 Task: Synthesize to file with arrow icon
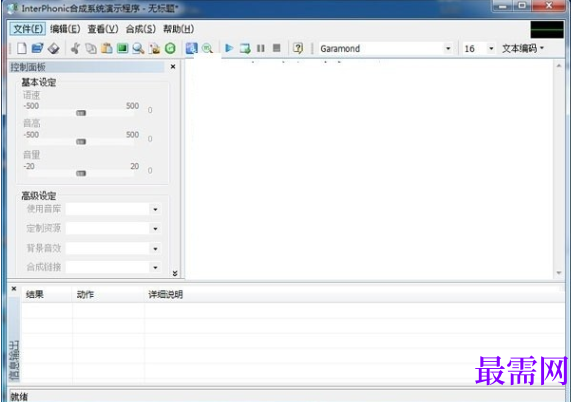click(245, 48)
